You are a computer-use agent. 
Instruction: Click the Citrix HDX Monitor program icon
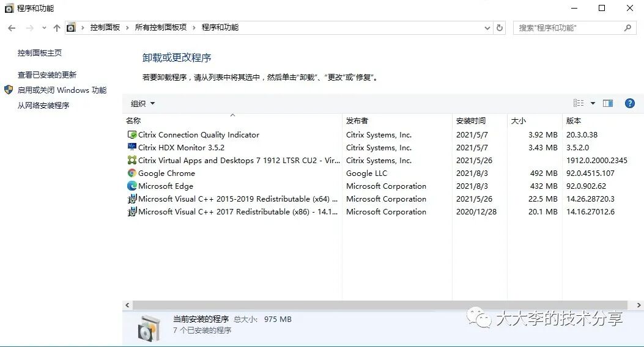point(132,147)
